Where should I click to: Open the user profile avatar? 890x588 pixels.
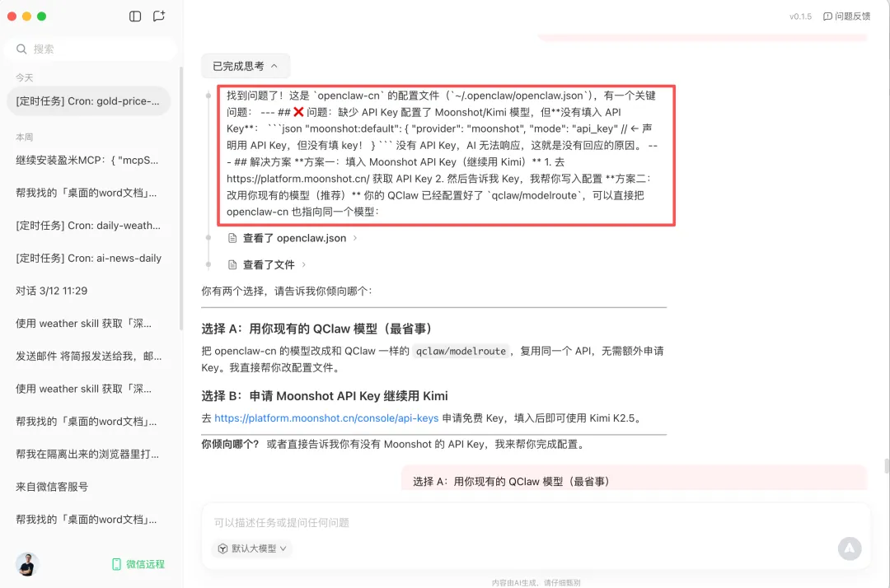(26, 564)
